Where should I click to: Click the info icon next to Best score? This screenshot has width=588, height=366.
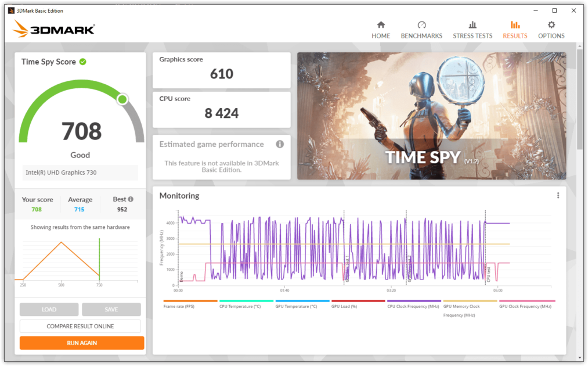point(131,199)
